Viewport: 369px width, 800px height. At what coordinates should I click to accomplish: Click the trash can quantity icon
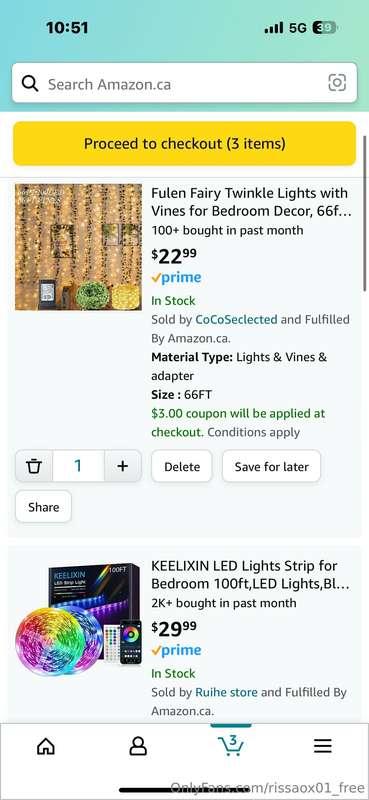[34, 466]
